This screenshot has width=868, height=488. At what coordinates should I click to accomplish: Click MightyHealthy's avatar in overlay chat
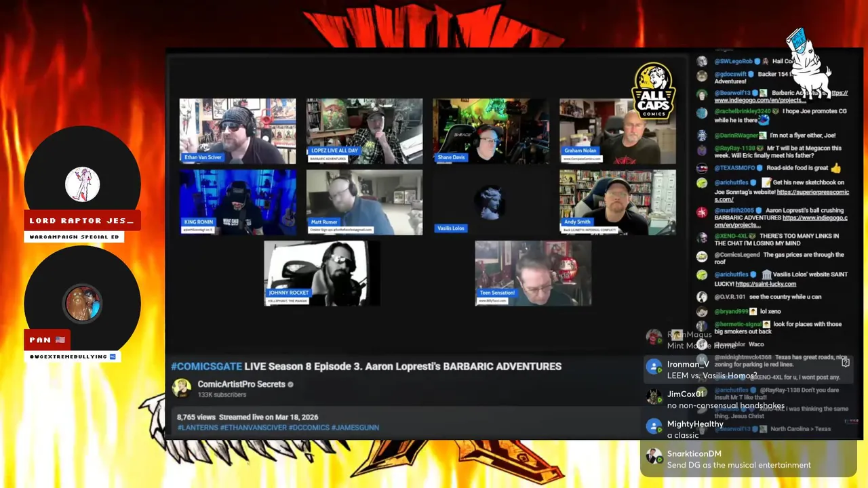654,426
